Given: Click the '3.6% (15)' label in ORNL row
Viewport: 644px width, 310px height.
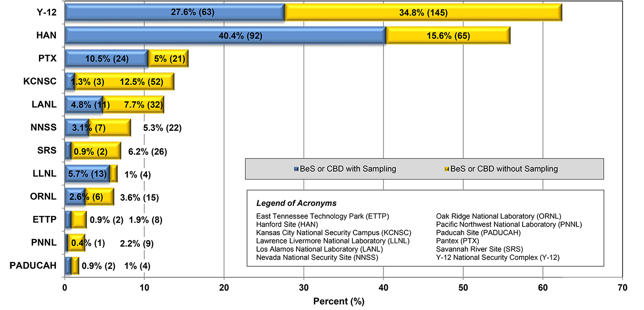Looking at the screenshot, I should [x=140, y=198].
